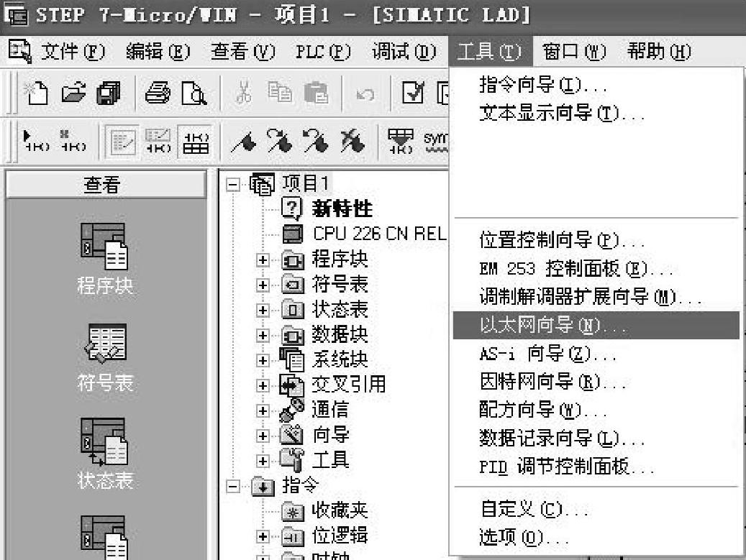This screenshot has width=746, height=560.
Task: Click the delete network icon with cross
Action: tap(73, 141)
